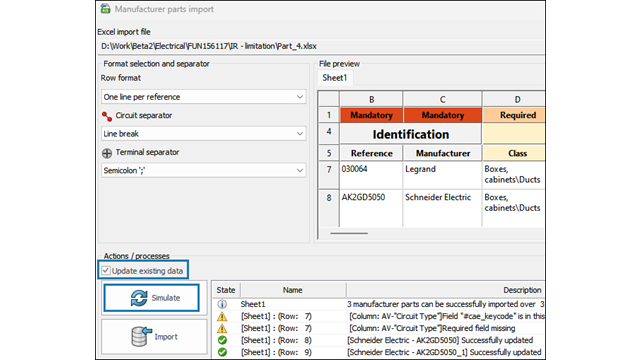640x360 pixels.
Task: Click the Terminal separator crosshair icon
Action: 107,153
